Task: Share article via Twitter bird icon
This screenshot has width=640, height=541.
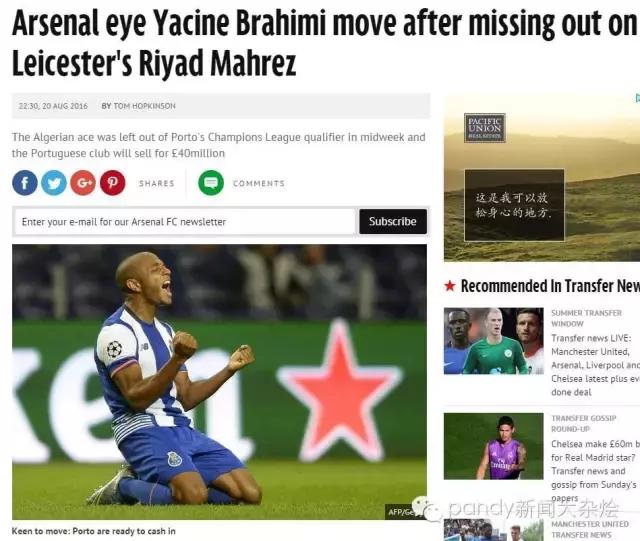Action: pos(54,183)
